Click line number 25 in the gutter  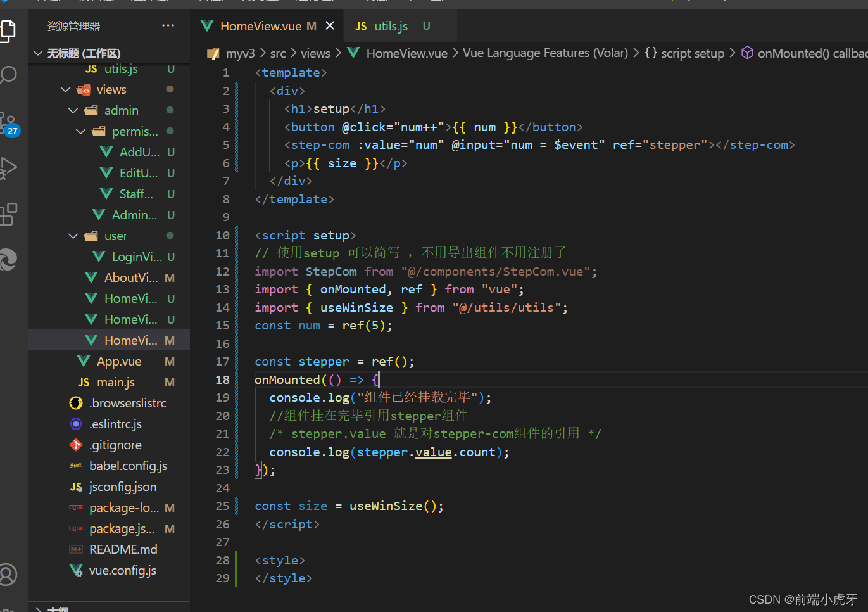tap(222, 506)
